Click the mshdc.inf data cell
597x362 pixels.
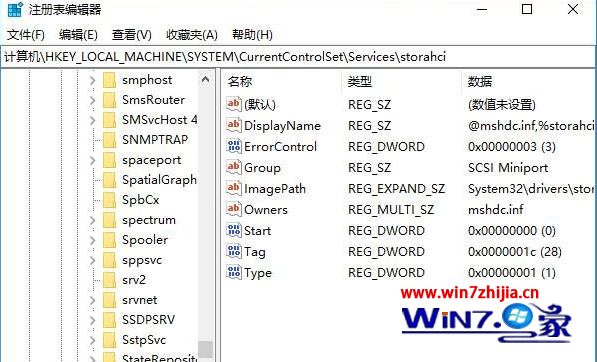pos(496,210)
